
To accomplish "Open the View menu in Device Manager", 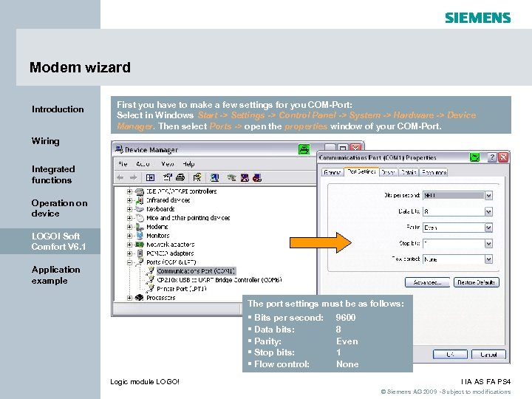I will pos(167,164).
